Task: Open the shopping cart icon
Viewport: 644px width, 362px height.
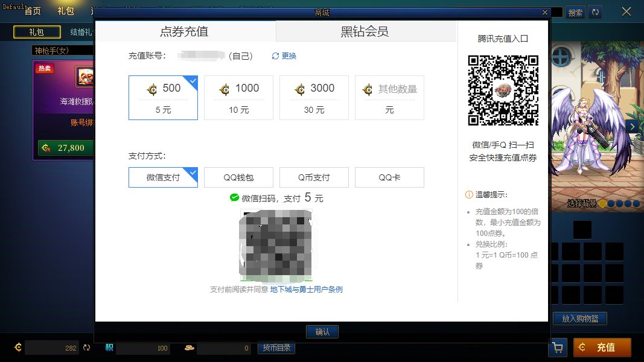Action: [557, 348]
